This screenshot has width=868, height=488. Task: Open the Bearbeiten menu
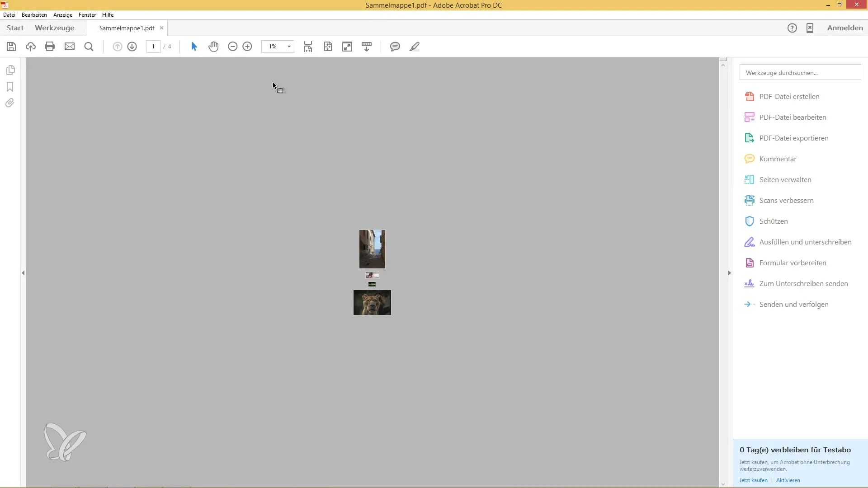(34, 15)
